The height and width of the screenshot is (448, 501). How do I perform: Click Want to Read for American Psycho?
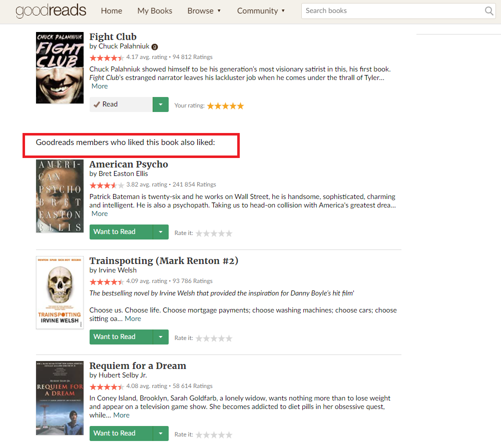pyautogui.click(x=121, y=232)
